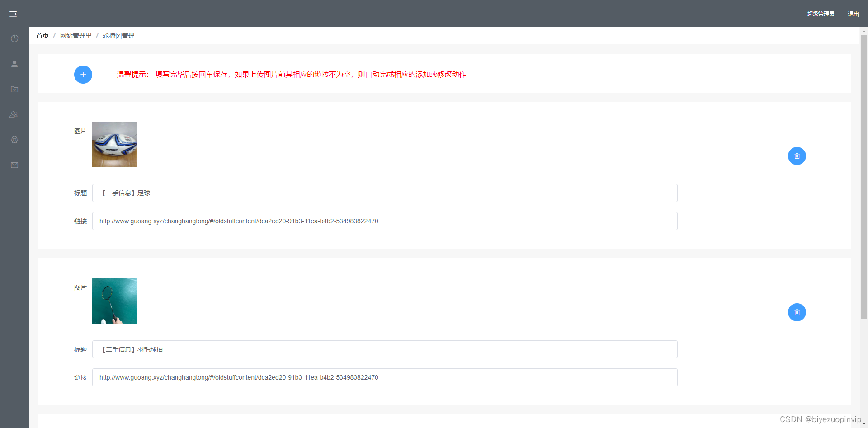Log out via 退出

[x=854, y=14]
